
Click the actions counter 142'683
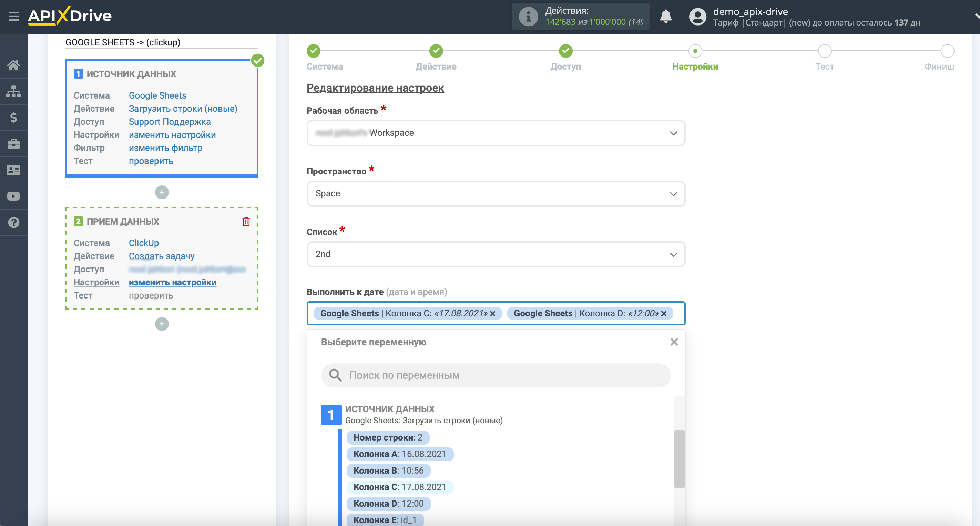(x=560, y=22)
